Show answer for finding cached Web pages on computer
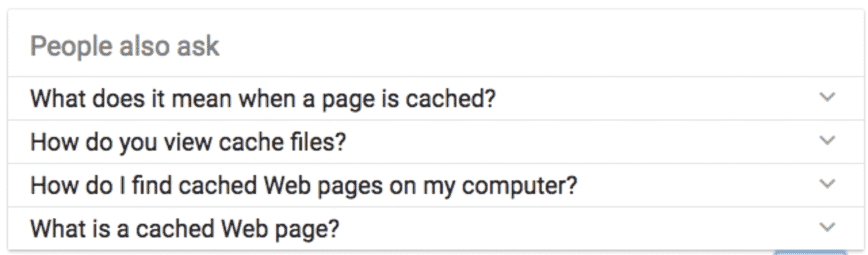The image size is (868, 255). click(434, 185)
